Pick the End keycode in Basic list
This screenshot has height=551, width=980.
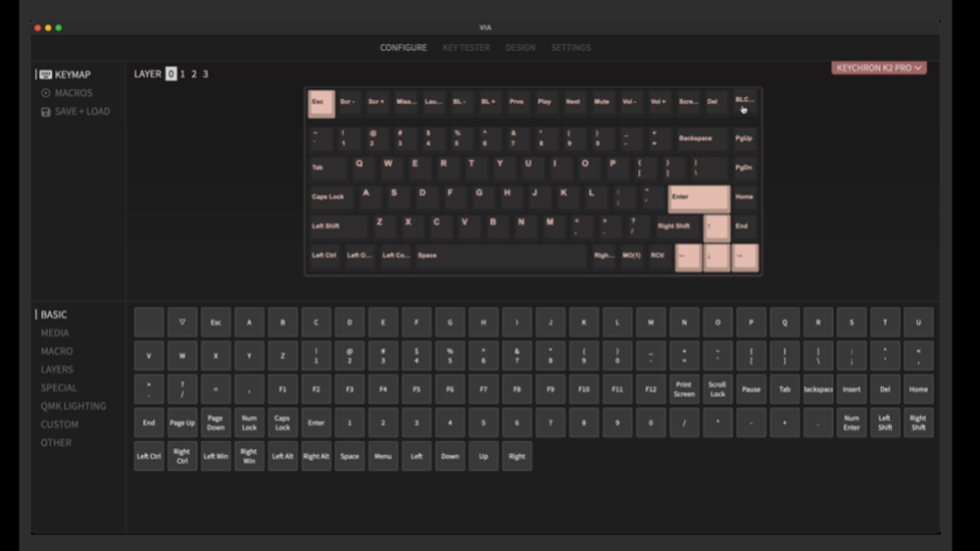click(x=149, y=423)
